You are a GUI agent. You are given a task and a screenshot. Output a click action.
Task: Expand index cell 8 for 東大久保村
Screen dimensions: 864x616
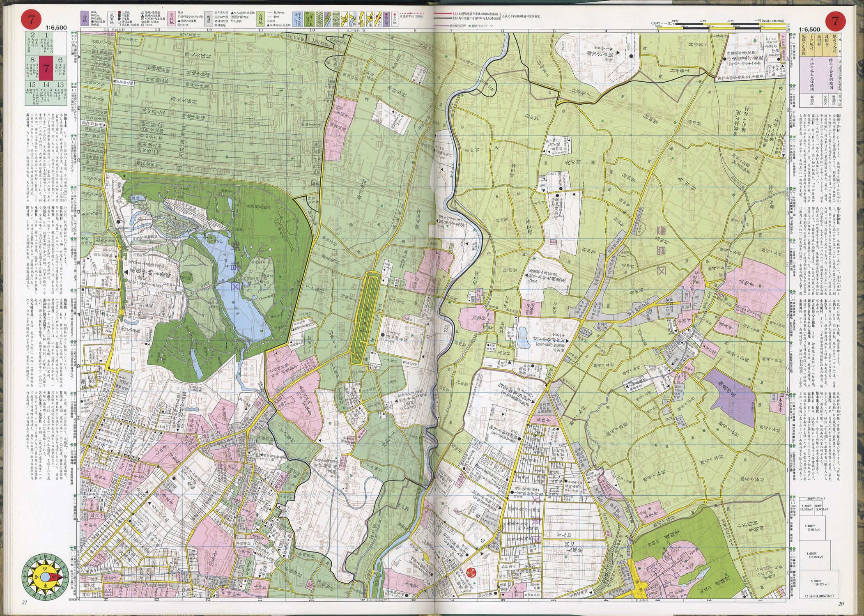click(x=32, y=67)
